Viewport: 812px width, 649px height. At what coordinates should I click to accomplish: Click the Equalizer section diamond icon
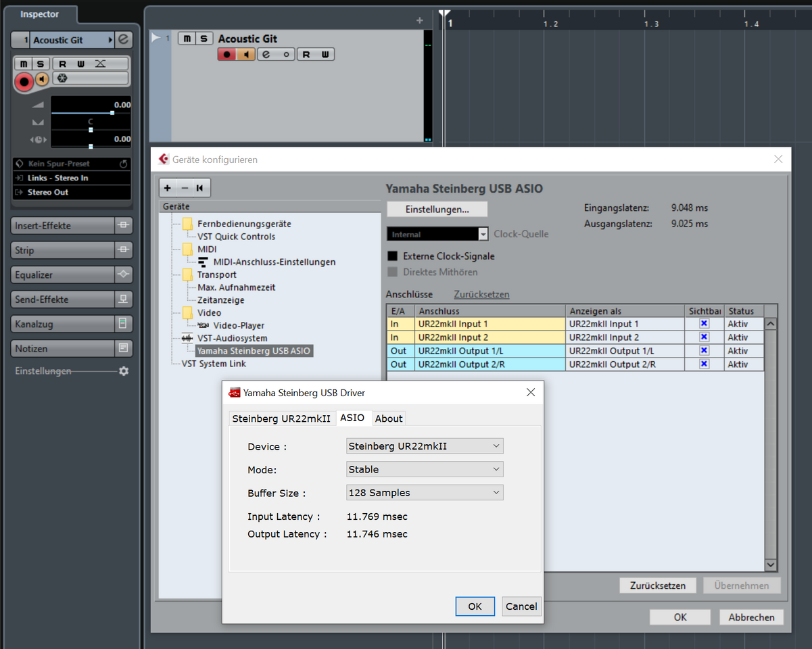coord(123,275)
